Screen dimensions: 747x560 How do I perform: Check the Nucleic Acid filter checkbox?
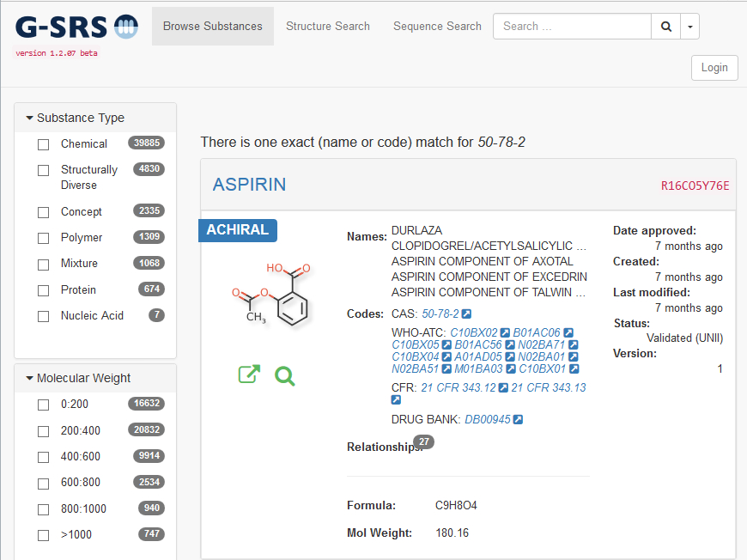pos(43,316)
